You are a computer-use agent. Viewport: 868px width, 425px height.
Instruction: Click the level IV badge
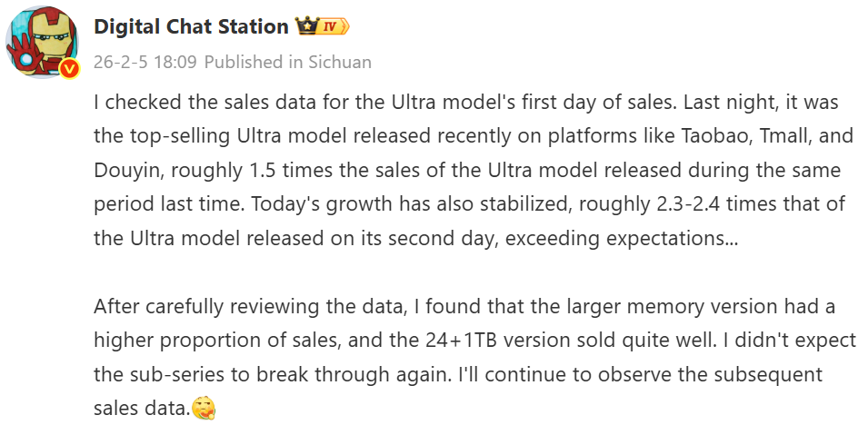coord(333,26)
